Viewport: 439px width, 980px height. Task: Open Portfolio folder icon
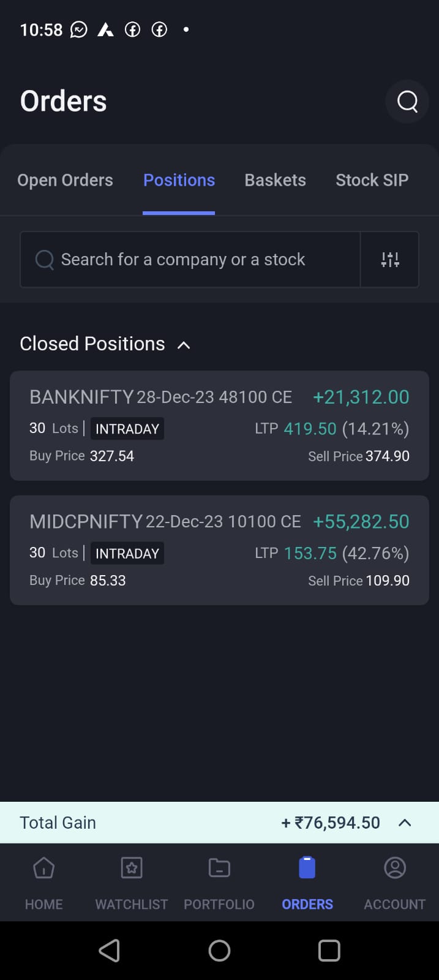click(x=219, y=868)
